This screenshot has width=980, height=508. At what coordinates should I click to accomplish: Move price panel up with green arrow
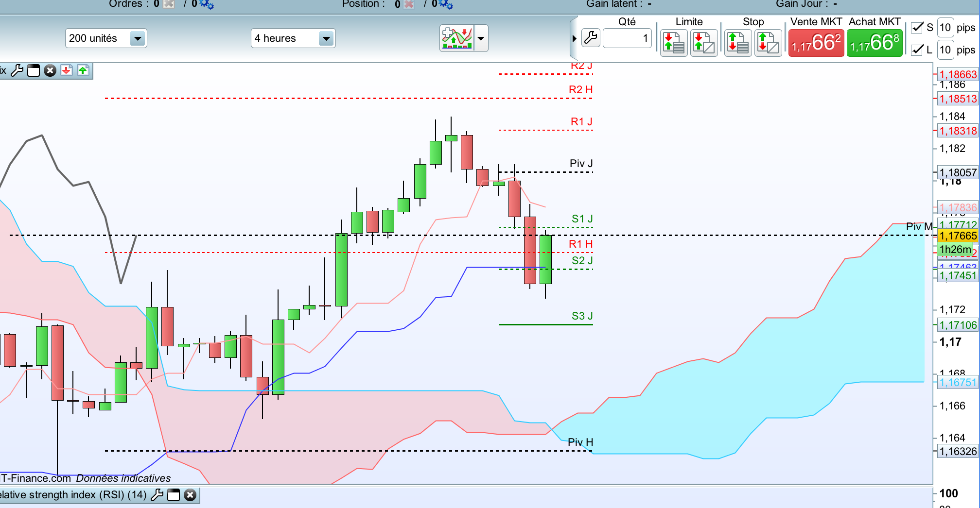click(x=83, y=70)
